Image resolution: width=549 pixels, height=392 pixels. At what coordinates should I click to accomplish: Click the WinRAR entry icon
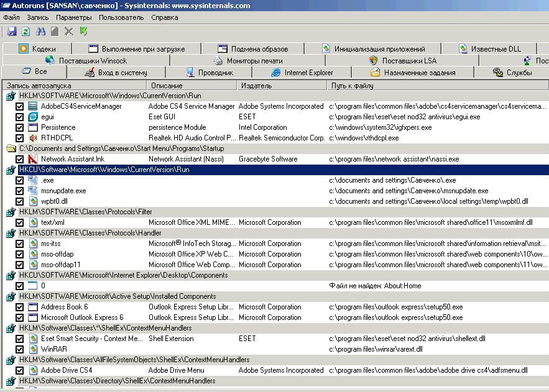tap(33, 349)
